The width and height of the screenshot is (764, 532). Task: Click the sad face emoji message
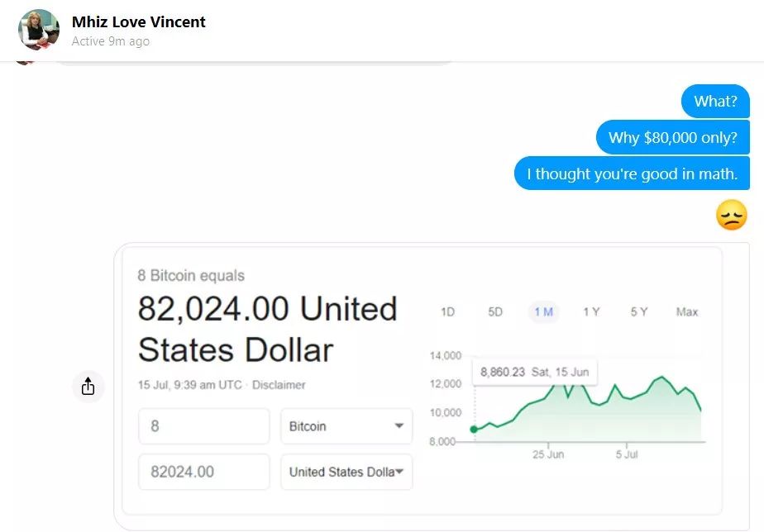point(732,215)
